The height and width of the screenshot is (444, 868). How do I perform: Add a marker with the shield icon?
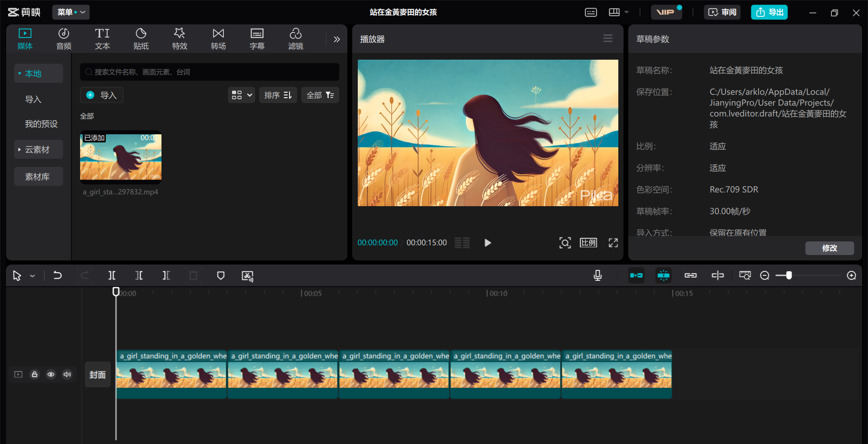[221, 275]
